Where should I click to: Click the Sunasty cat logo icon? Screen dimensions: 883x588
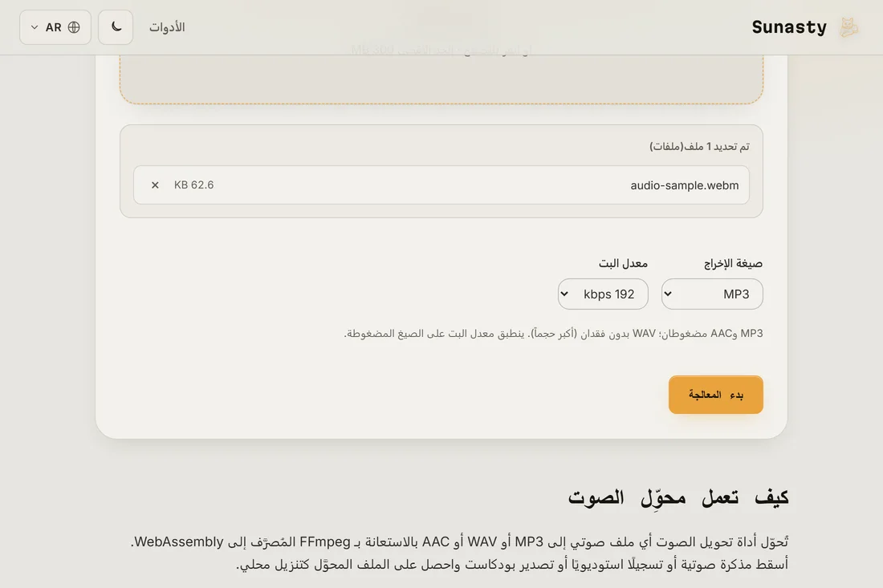coord(848,27)
